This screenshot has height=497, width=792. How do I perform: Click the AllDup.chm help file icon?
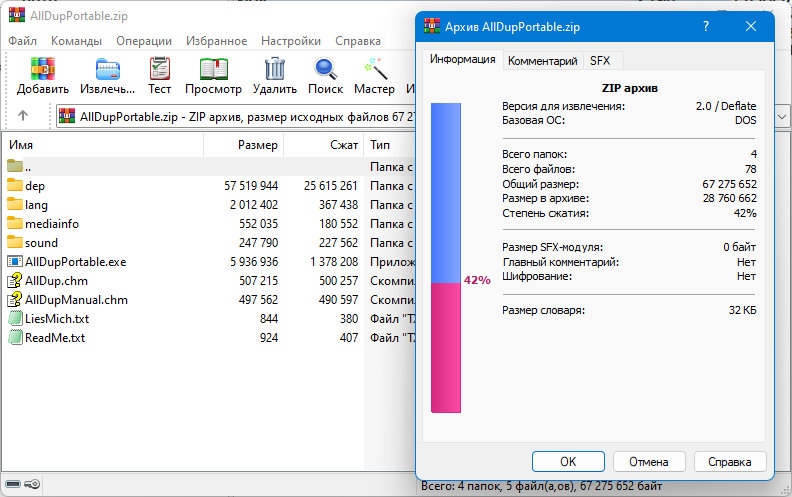[x=15, y=280]
